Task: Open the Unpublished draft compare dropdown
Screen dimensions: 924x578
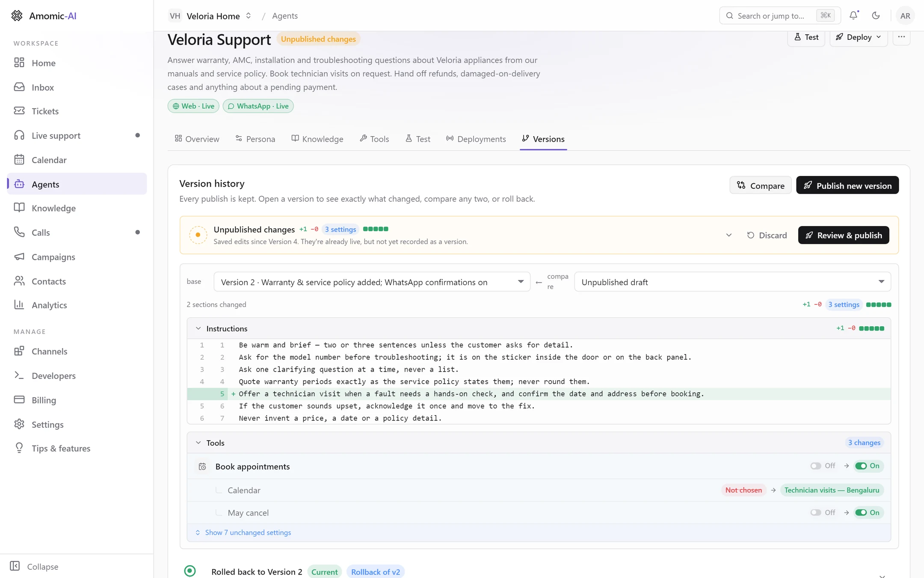Action: pos(732,282)
